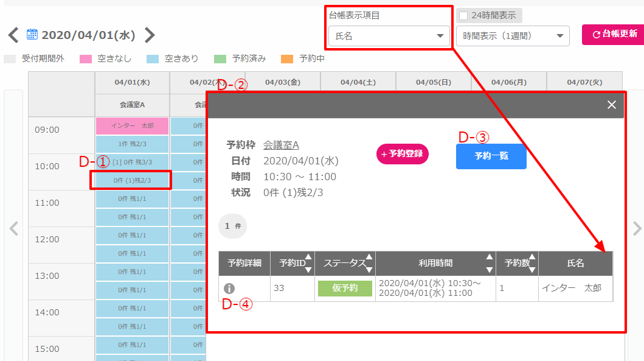Click the pink インター 太郎 booked slot
644x361 pixels.
coord(132,125)
